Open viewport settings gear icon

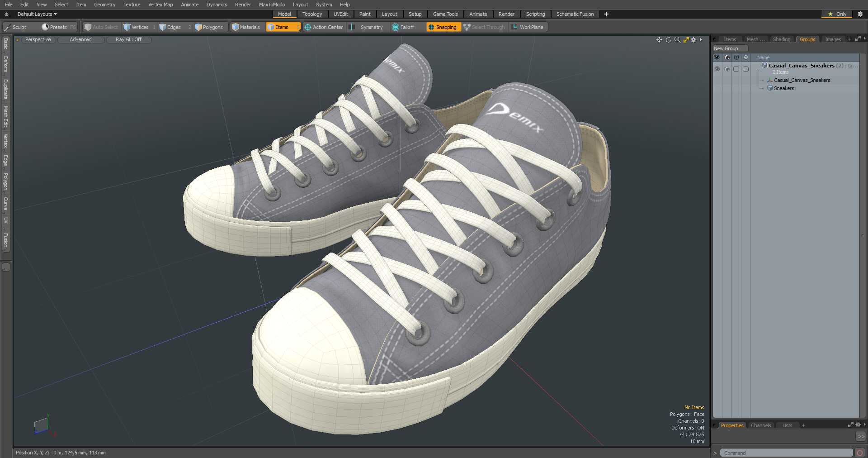693,40
